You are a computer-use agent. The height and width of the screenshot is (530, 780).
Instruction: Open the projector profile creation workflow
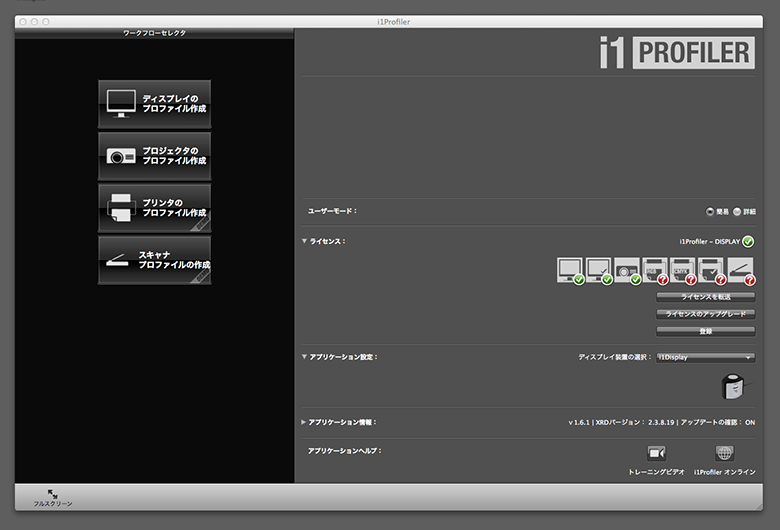154,156
